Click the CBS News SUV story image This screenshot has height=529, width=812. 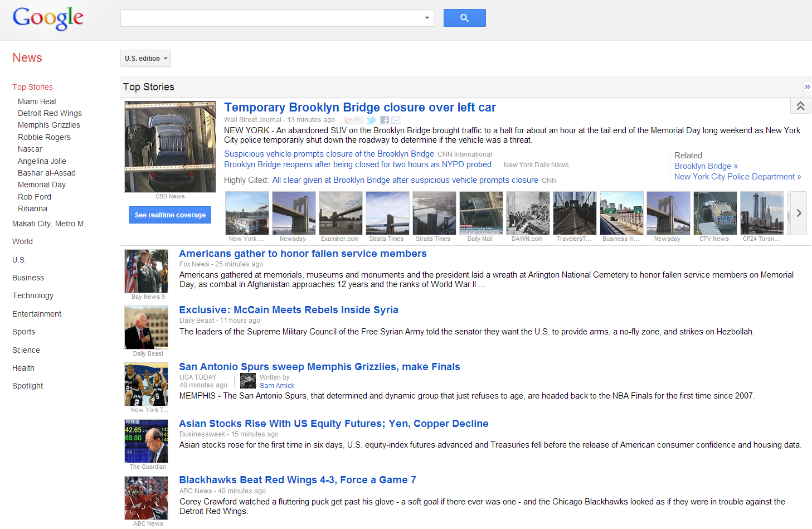(170, 147)
